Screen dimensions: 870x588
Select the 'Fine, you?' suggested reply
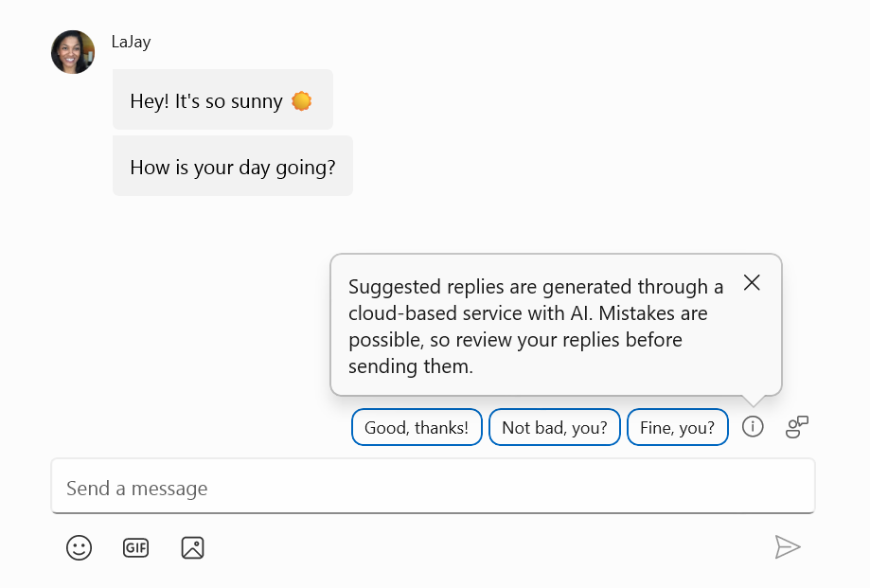(x=677, y=427)
